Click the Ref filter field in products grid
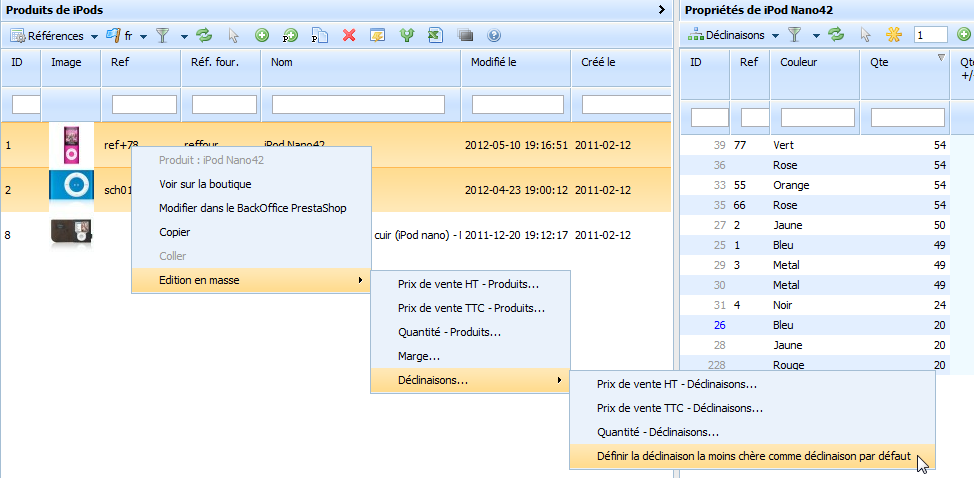Image resolution: width=974 pixels, height=478 pixels. (144, 104)
